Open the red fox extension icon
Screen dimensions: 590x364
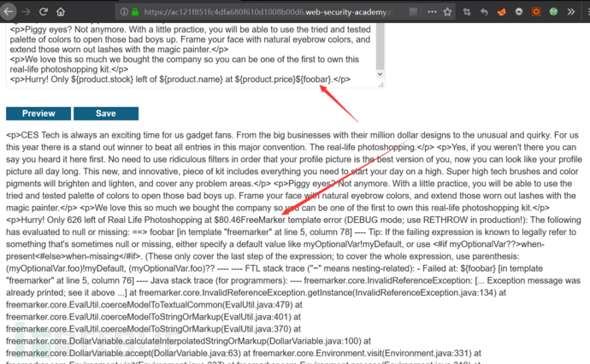[x=502, y=12]
